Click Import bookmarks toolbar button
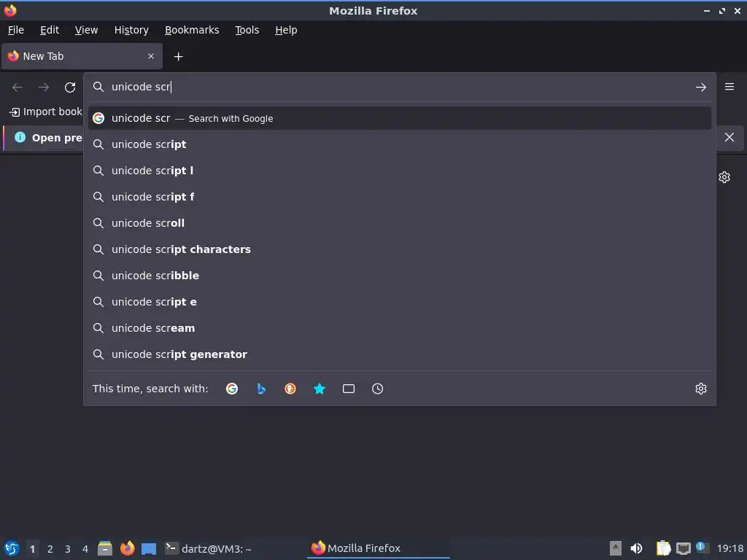This screenshot has height=560, width=747. 46,112
